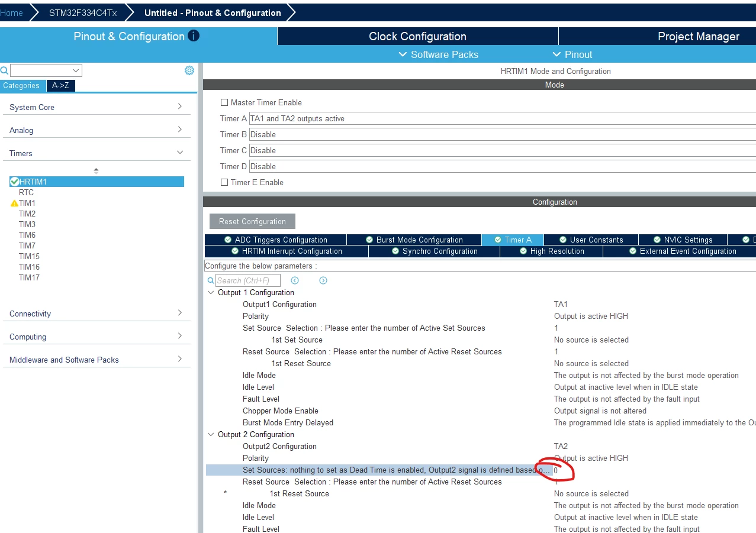Viewport: 756px width, 533px height.
Task: Open the High Resolution tab
Action: click(x=552, y=251)
